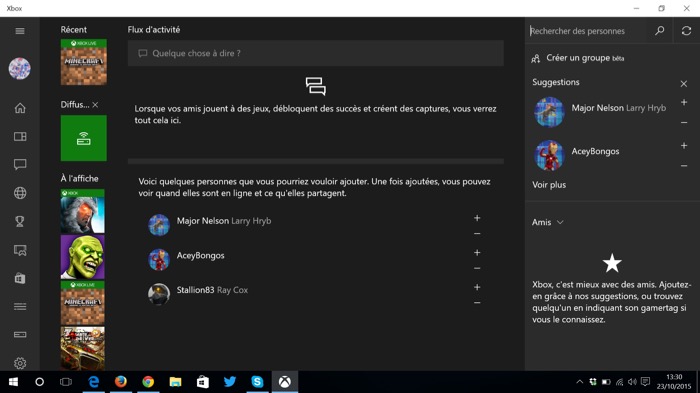Open the racing game thumbnail below the featured Minecraft tile
This screenshot has height=393, width=700.
click(83, 348)
